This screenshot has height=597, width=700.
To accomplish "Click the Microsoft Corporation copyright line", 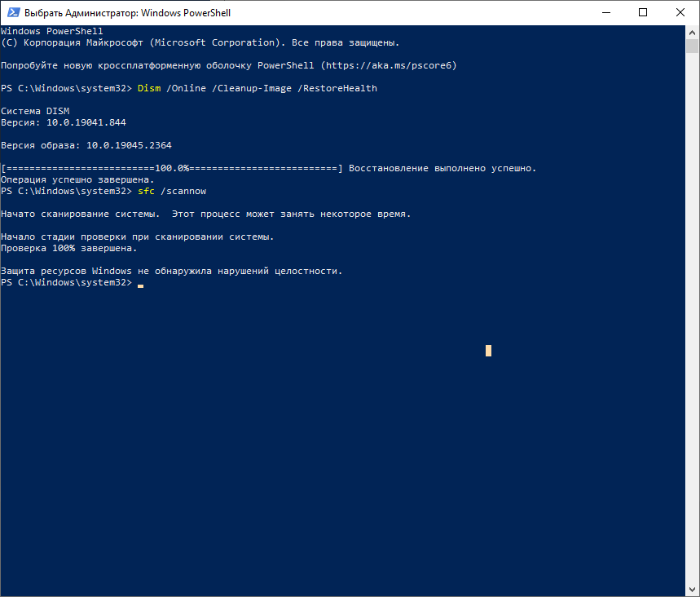I will pos(200,42).
